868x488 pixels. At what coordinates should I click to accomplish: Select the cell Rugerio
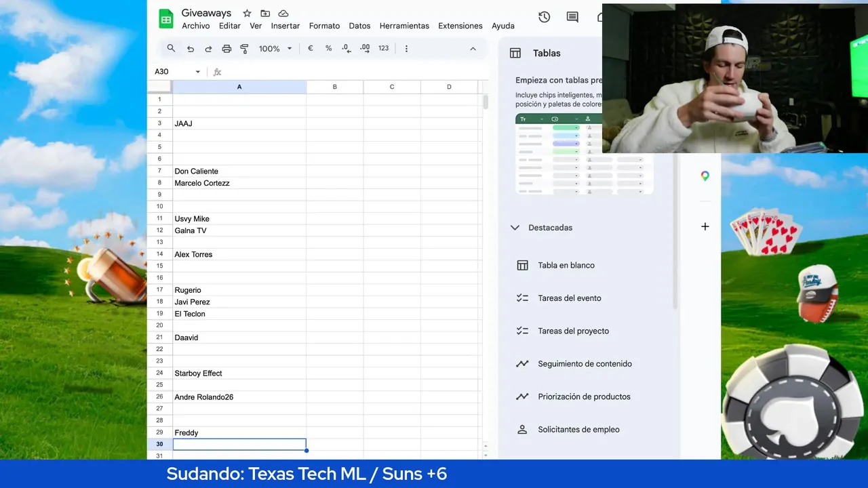tap(239, 290)
